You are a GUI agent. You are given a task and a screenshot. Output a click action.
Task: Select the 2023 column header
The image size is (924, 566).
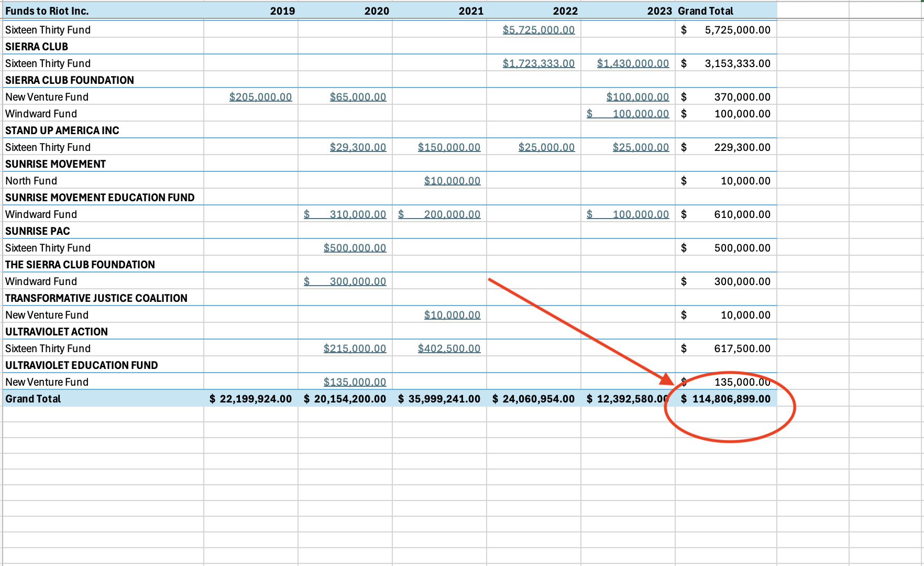tap(628, 11)
